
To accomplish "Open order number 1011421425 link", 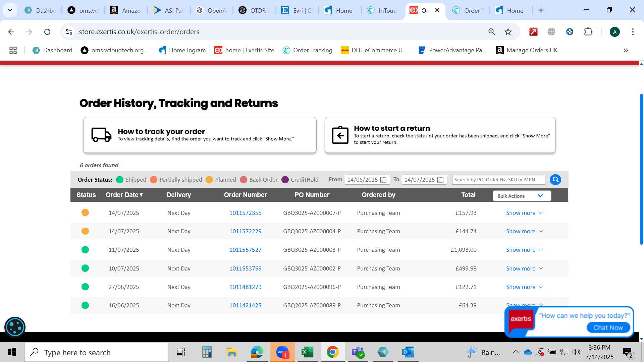I will [x=245, y=305].
